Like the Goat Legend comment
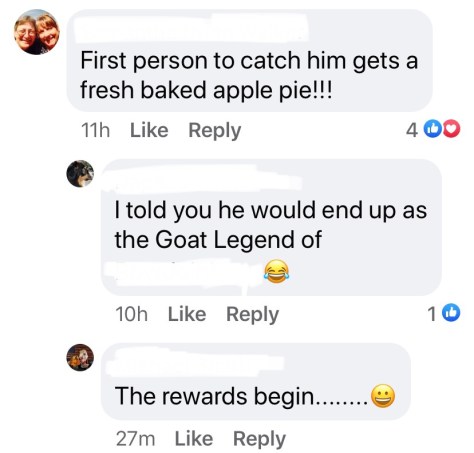474x453 pixels. click(x=187, y=314)
